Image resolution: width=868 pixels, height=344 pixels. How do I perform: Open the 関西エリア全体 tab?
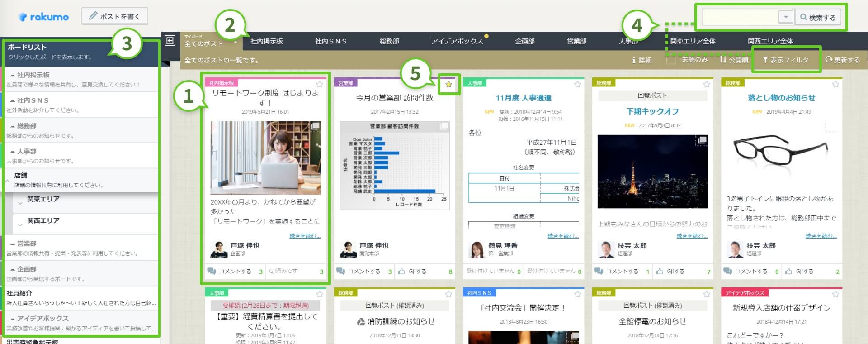770,41
